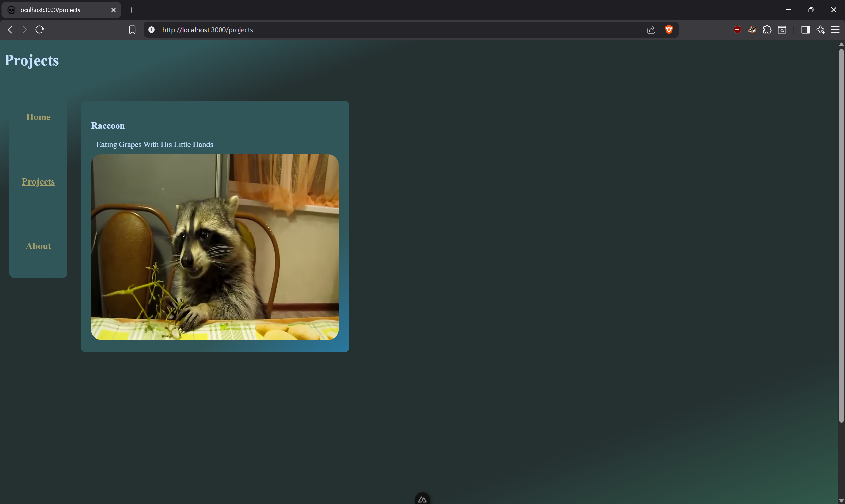Click the Projects page heading

click(x=32, y=60)
